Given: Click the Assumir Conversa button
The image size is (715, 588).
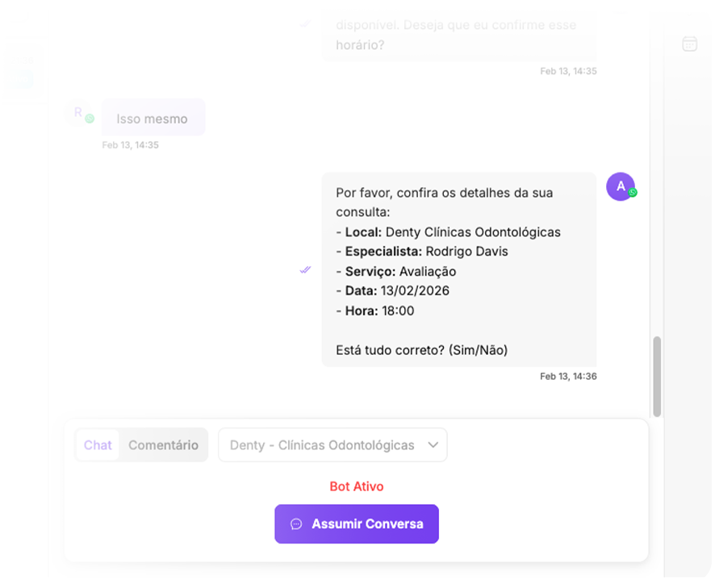Looking at the screenshot, I should 357,523.
